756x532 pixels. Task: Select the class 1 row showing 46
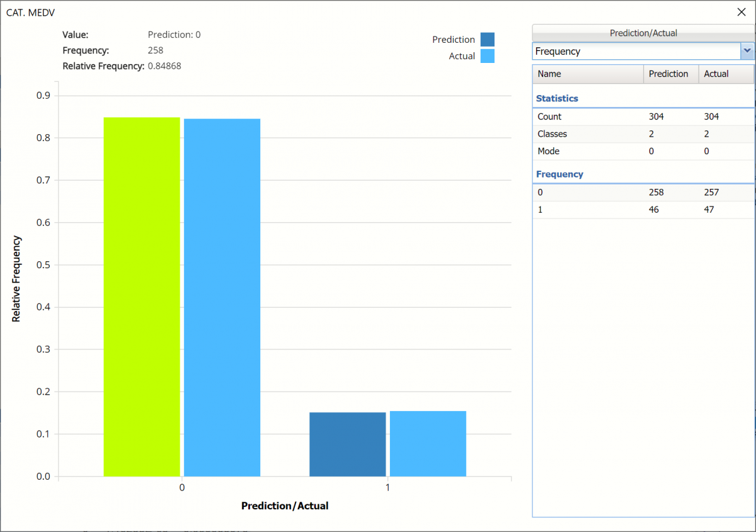click(643, 210)
